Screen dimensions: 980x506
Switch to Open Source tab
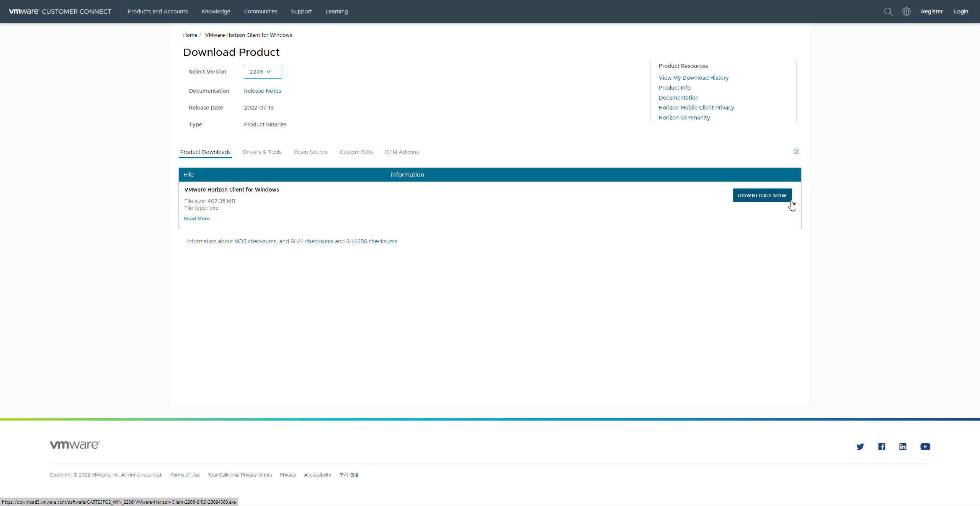coord(310,152)
